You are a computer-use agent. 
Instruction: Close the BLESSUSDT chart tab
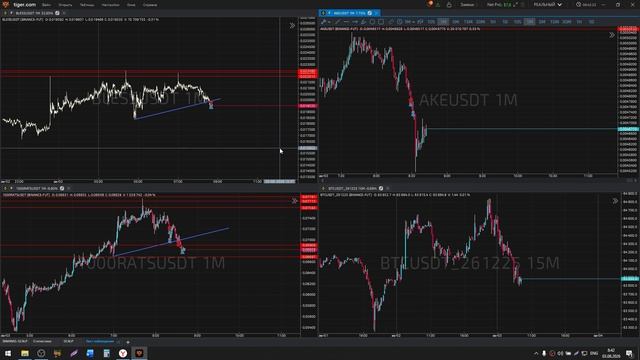64,13
